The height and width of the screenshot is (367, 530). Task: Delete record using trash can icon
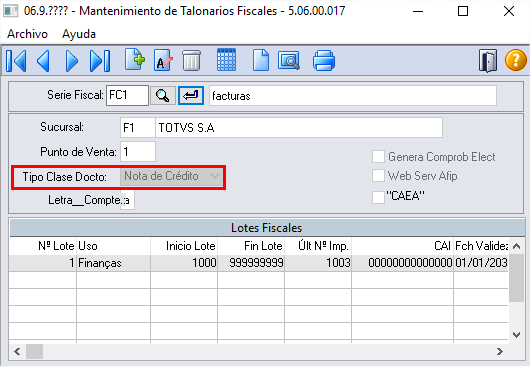click(x=192, y=60)
